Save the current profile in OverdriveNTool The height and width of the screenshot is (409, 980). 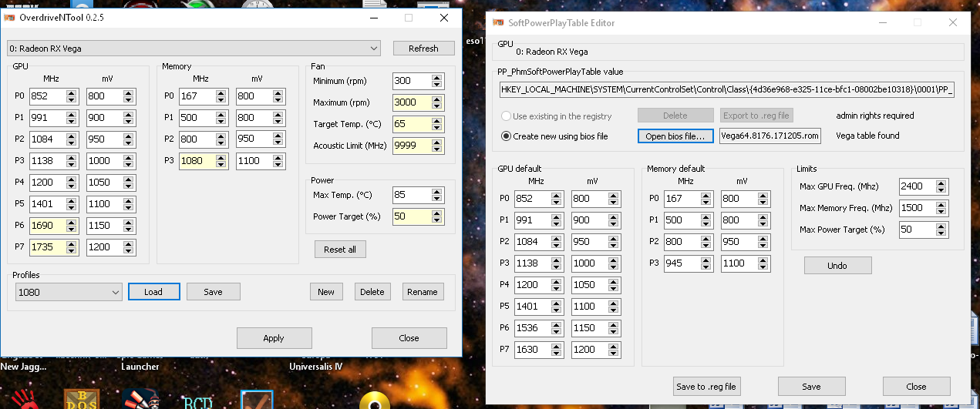click(x=214, y=292)
